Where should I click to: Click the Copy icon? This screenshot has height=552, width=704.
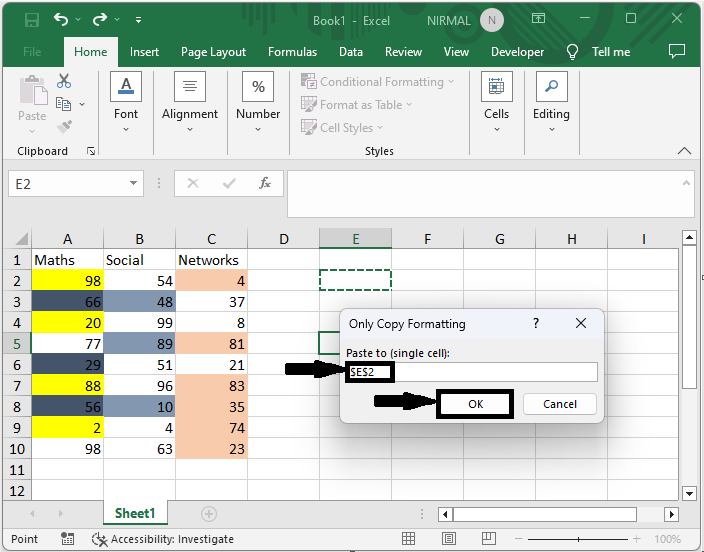pos(63,104)
